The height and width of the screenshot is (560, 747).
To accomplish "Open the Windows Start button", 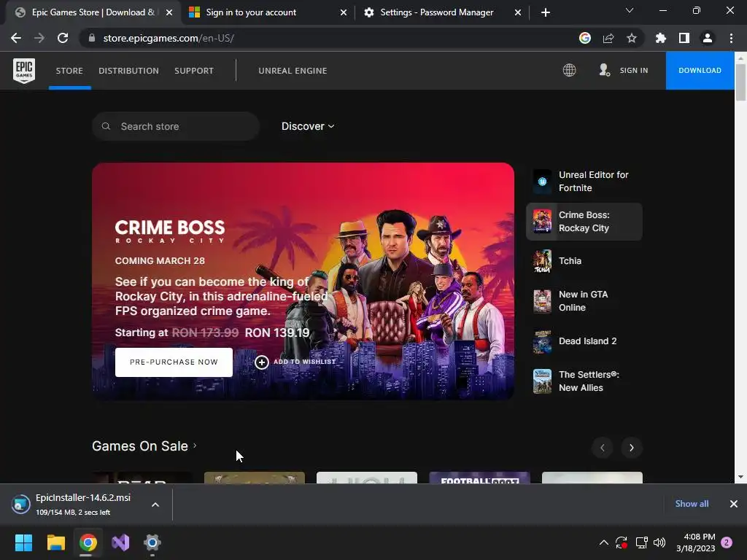I will coord(23,542).
